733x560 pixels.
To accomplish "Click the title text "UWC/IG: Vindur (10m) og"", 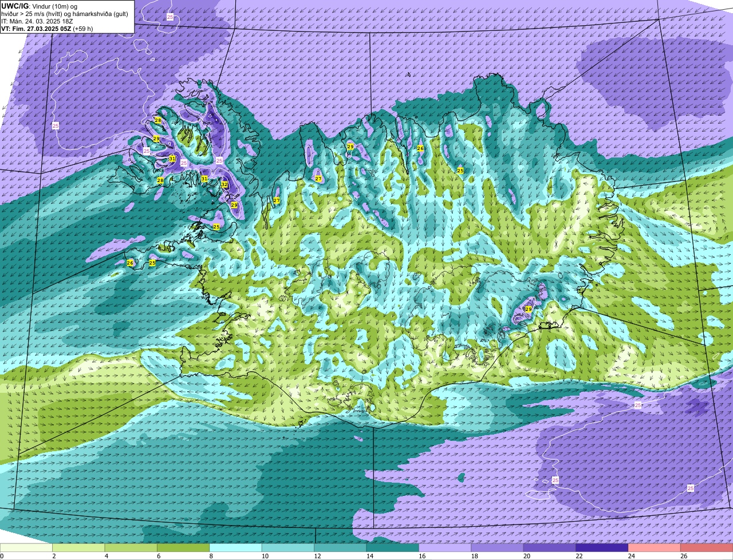I will (x=39, y=6).
